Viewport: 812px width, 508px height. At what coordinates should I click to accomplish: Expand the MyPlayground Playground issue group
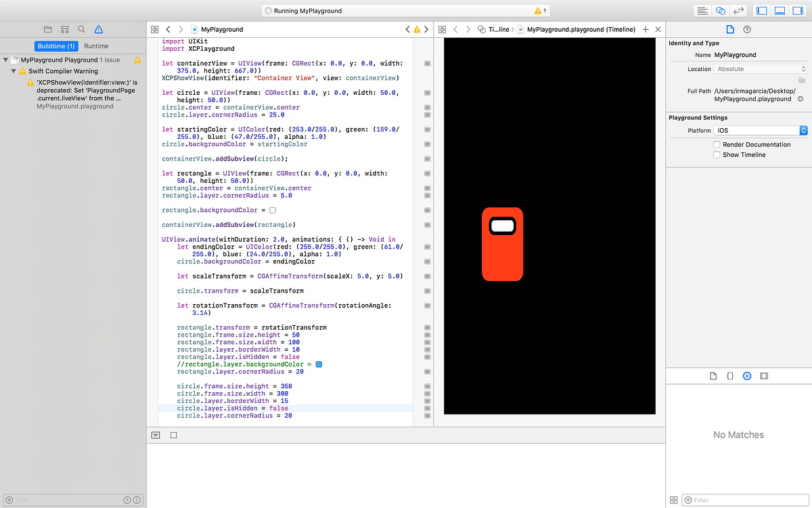tap(5, 60)
